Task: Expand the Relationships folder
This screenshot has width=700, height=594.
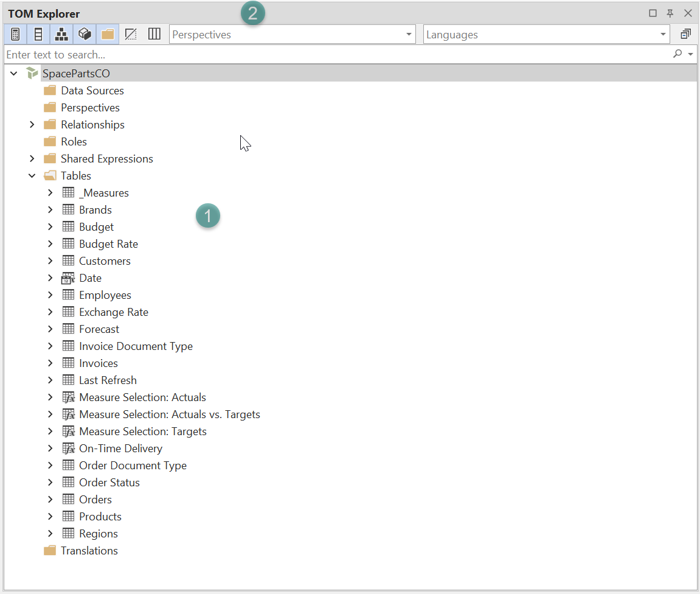Action: pos(32,125)
